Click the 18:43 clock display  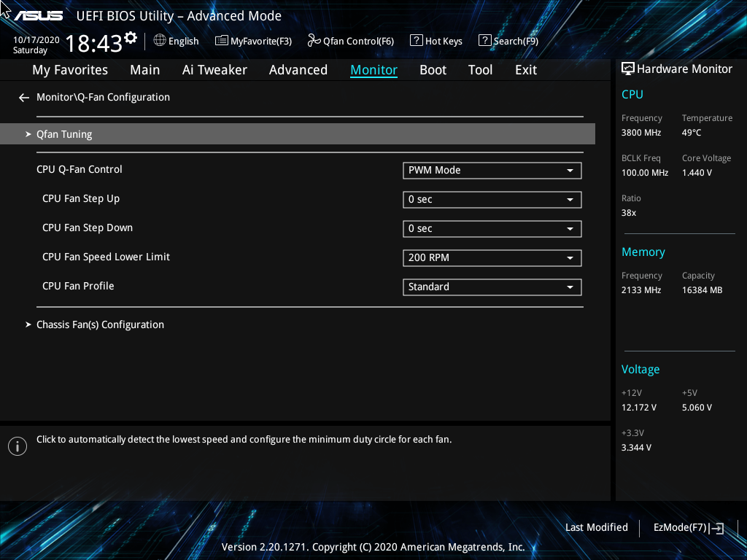point(94,43)
